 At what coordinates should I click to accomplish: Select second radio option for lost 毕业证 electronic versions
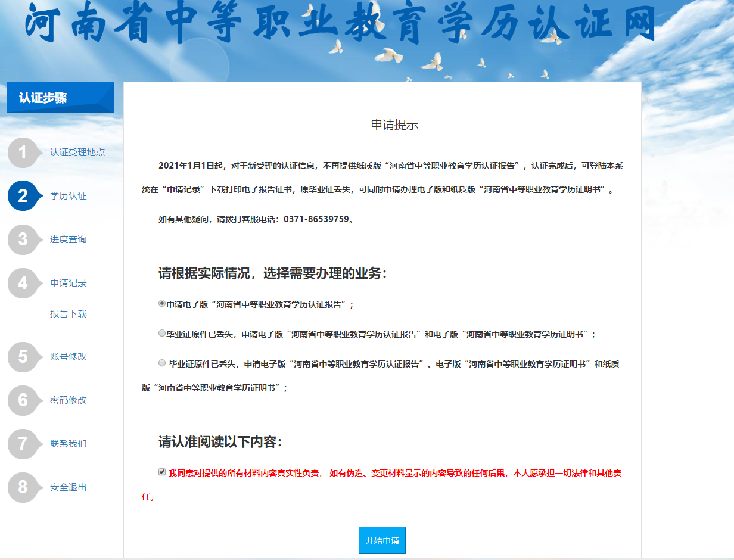162,333
